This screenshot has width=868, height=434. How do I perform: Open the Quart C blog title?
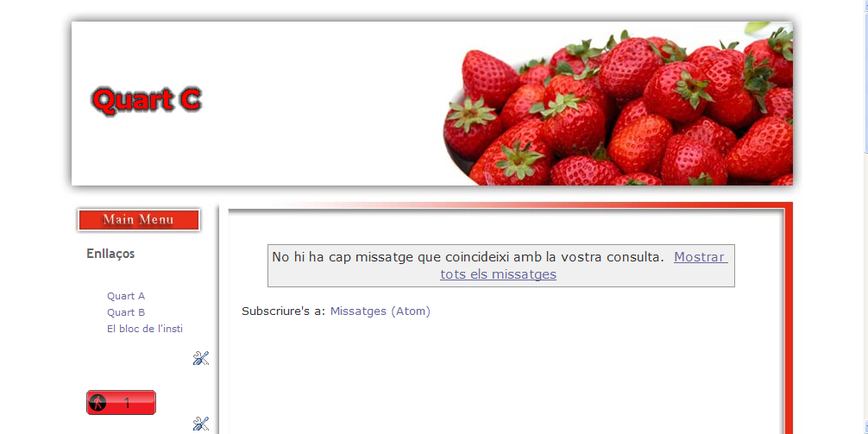click(147, 99)
